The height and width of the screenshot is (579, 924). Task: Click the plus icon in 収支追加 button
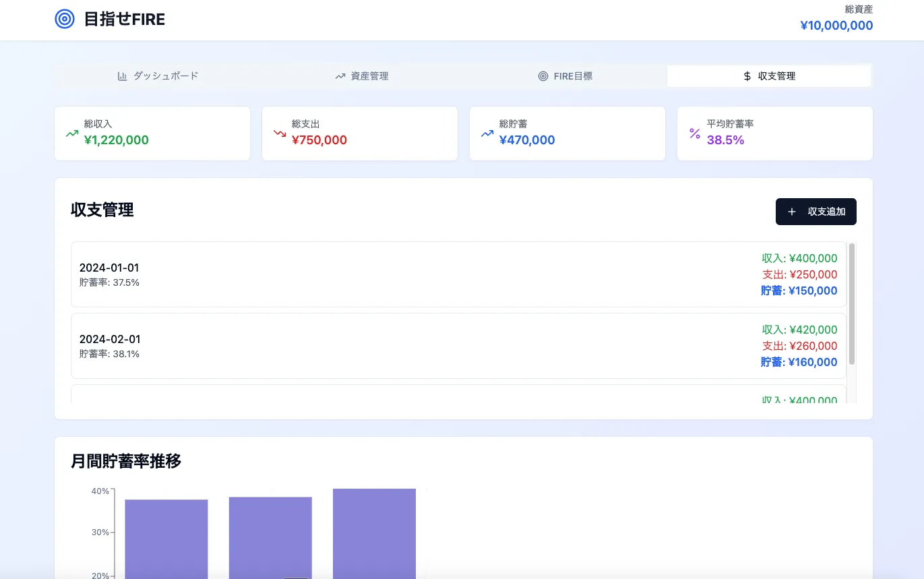792,212
